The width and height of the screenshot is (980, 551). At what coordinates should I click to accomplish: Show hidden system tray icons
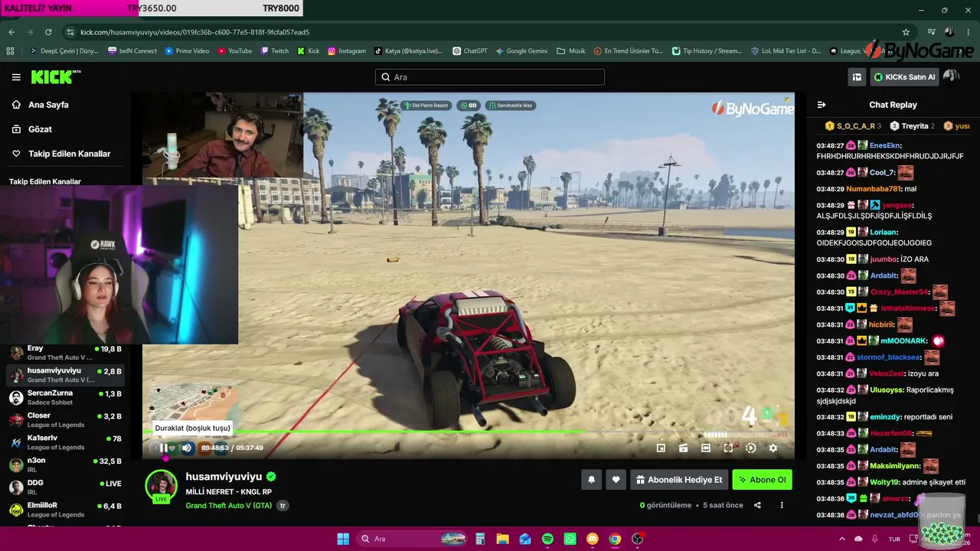tap(841, 539)
